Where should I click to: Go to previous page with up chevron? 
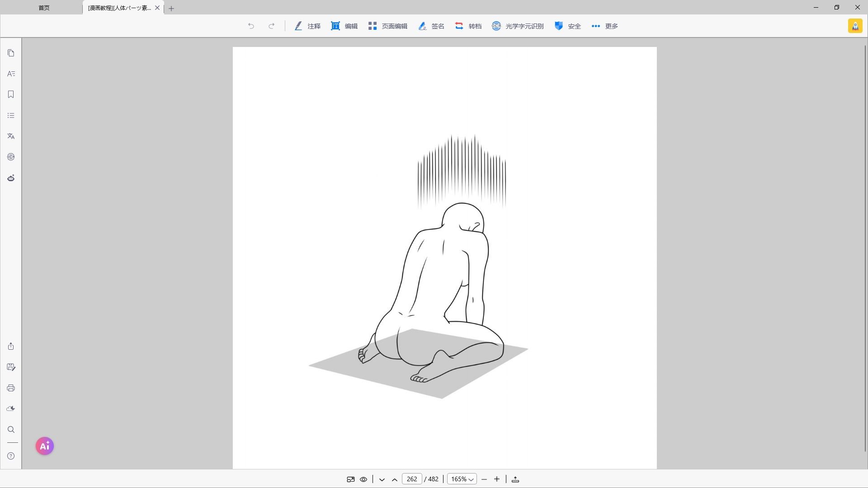(395, 479)
